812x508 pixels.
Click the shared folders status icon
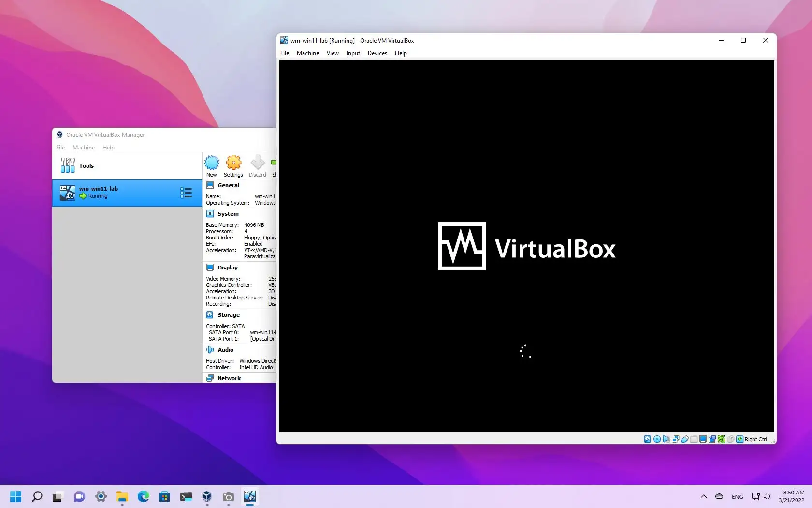click(x=695, y=439)
